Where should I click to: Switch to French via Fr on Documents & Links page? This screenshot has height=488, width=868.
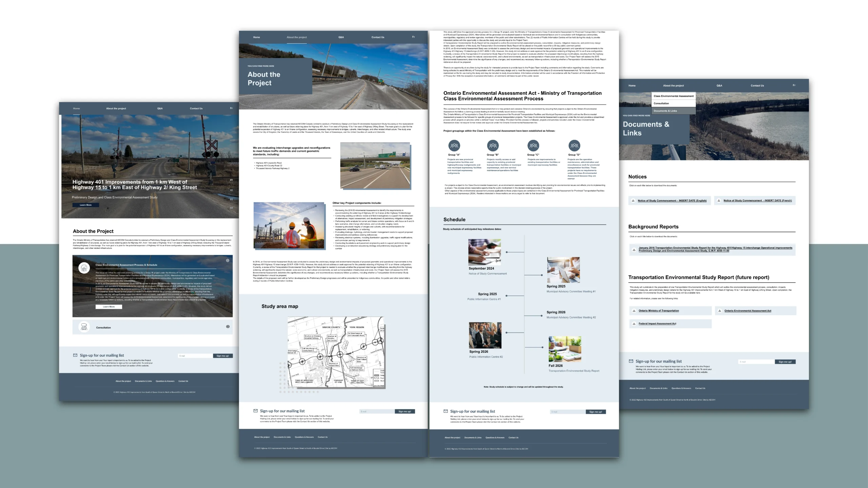pos(794,85)
